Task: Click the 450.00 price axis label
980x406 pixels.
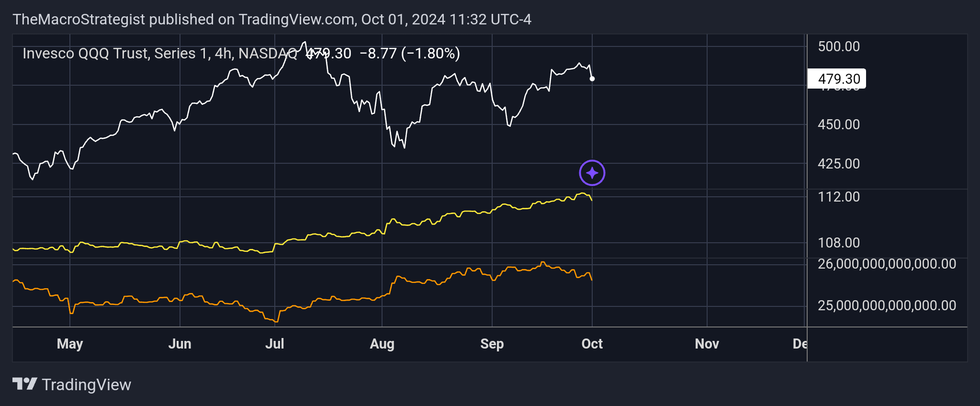Action: point(839,124)
